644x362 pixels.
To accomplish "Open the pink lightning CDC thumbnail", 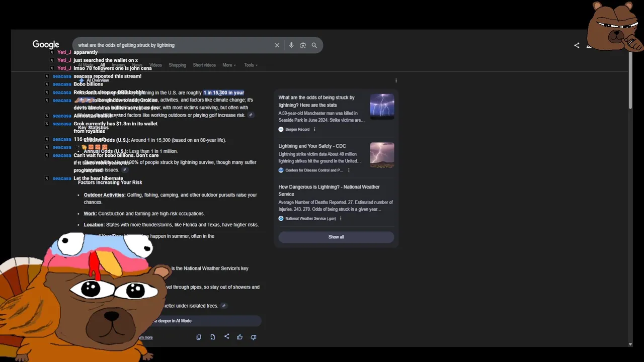I will click(382, 155).
